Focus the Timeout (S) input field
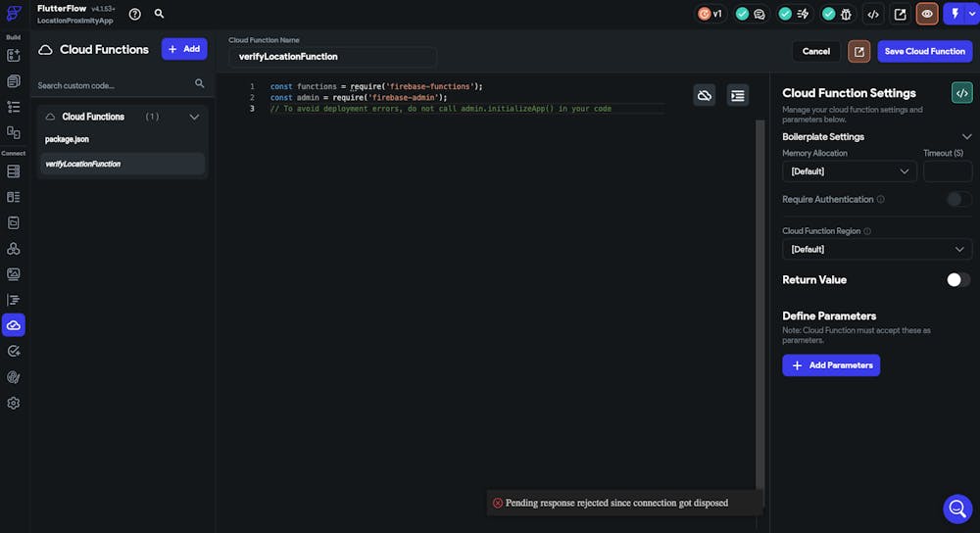Viewport: 980px width, 533px height. coord(948,171)
